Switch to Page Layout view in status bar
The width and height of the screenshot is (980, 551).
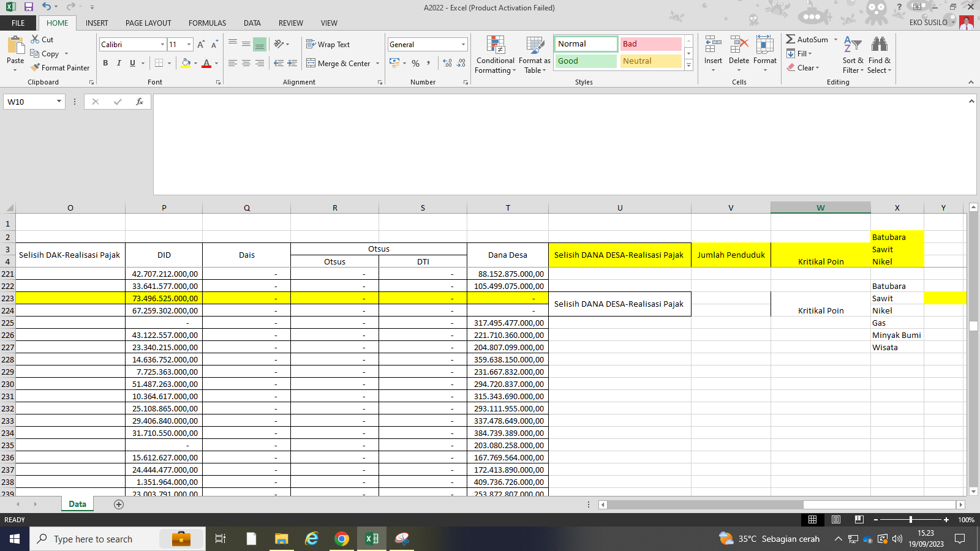836,520
